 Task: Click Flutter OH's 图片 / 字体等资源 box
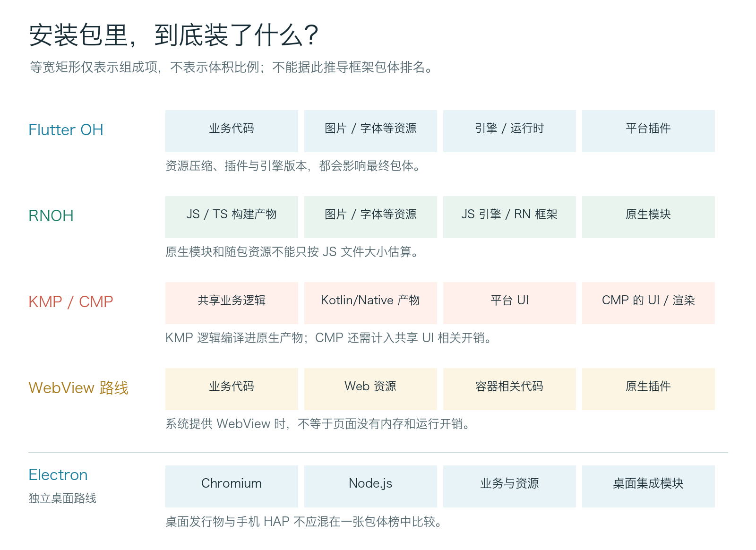pyautogui.click(x=370, y=131)
